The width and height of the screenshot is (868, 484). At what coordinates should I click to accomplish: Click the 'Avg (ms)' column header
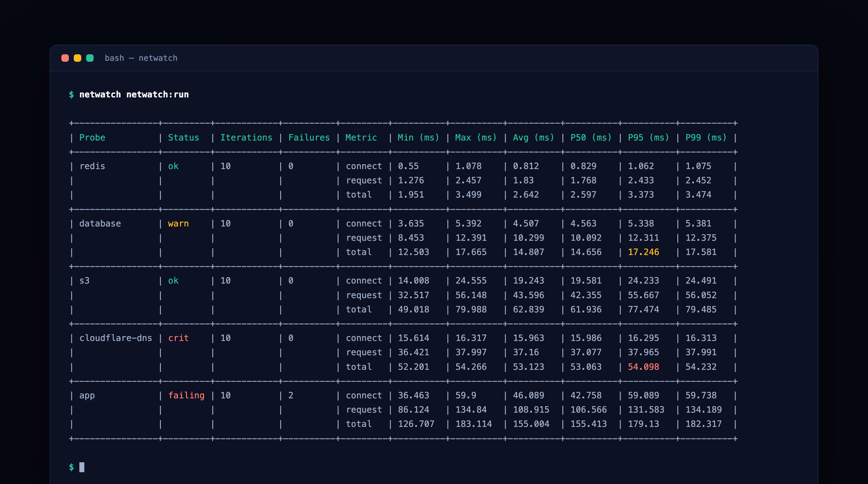[534, 138]
